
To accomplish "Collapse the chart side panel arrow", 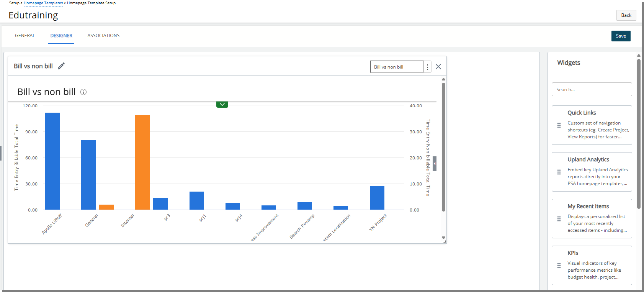I will 435,164.
